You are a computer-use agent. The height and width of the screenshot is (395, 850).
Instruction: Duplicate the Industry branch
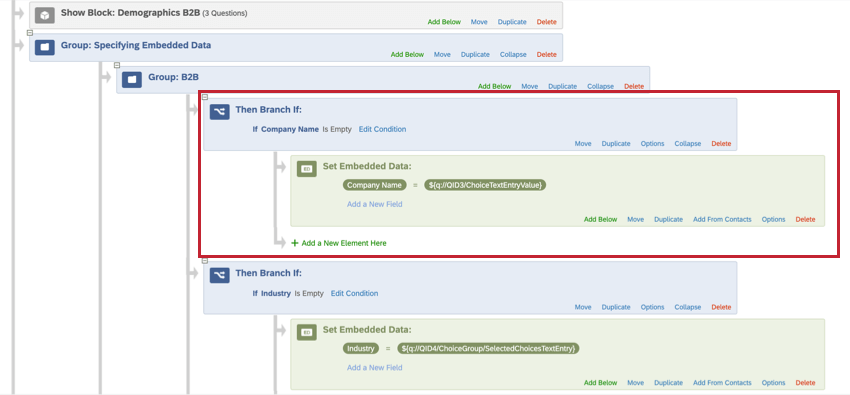[x=616, y=307]
